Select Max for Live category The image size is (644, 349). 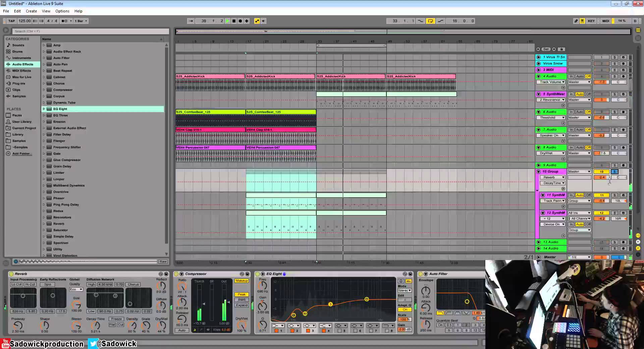22,77
